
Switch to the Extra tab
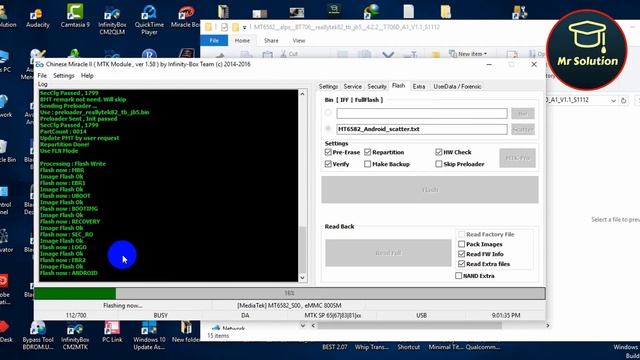(419, 87)
